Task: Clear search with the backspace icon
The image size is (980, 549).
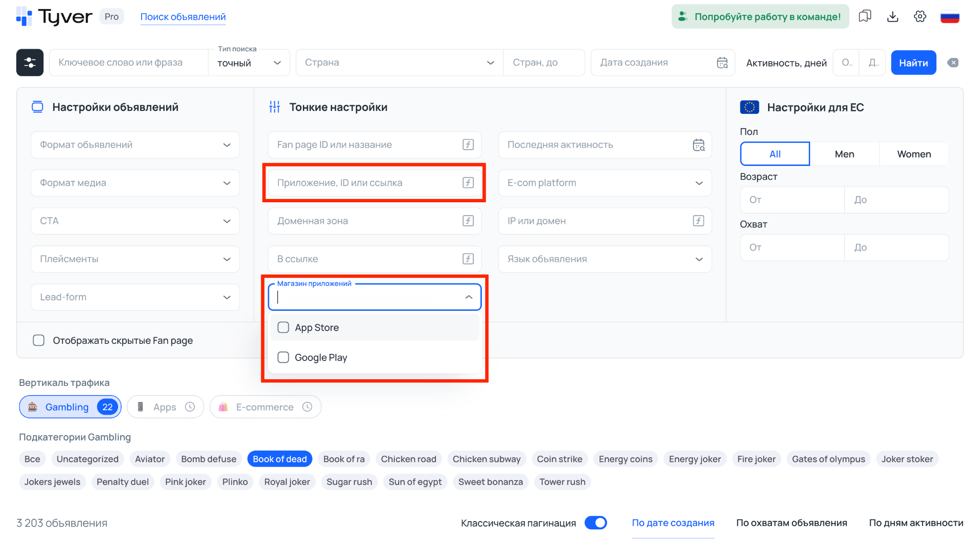Action: click(x=953, y=63)
